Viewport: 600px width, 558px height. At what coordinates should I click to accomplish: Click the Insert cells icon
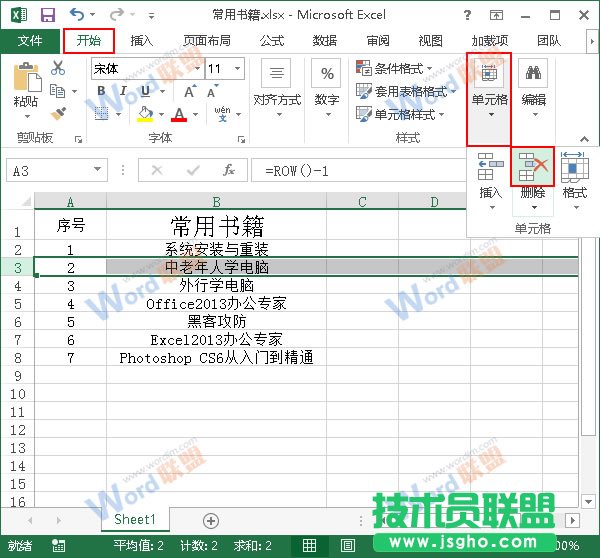coord(490,168)
